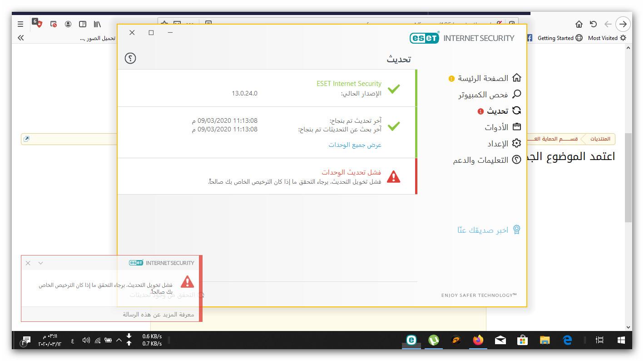Show hidden system tray icons
The height and width of the screenshot is (361, 644).
tap(119, 340)
